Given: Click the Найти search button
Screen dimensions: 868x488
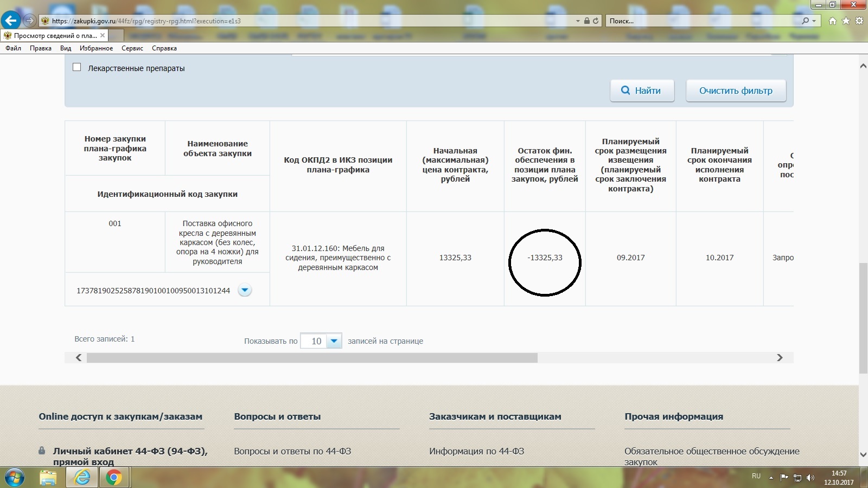Looking at the screenshot, I should (642, 91).
